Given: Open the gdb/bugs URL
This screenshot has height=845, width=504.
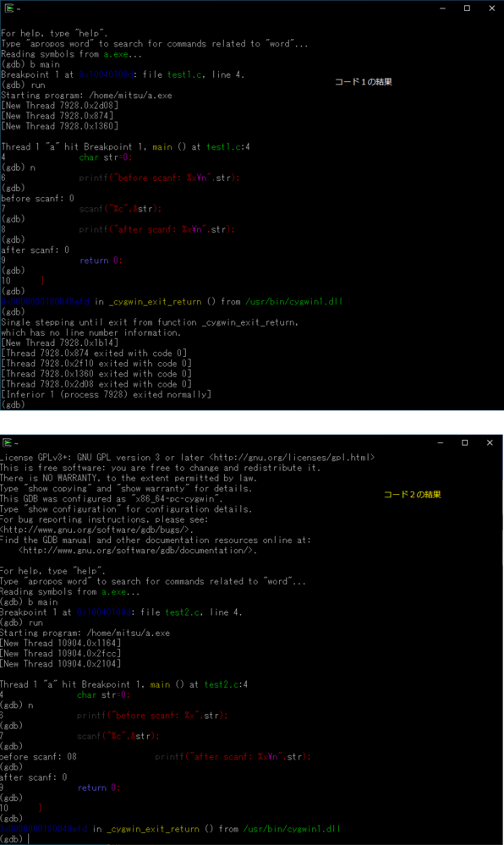Looking at the screenshot, I should pos(96,529).
